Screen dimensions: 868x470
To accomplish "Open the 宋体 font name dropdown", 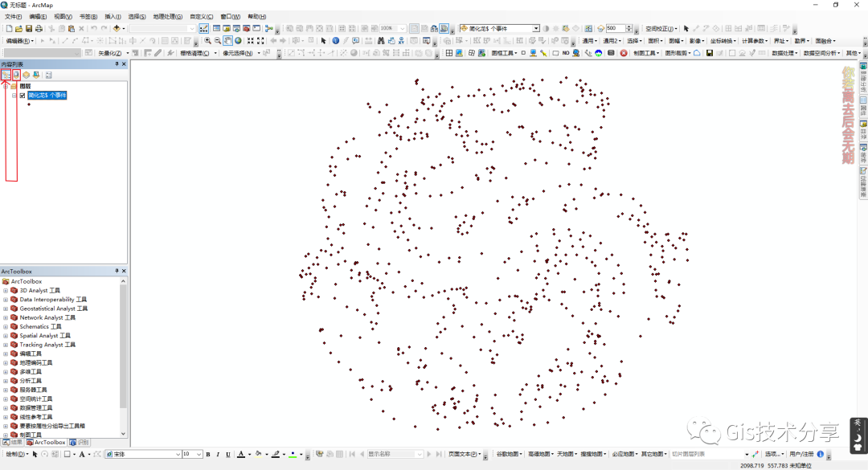I will coord(178,455).
